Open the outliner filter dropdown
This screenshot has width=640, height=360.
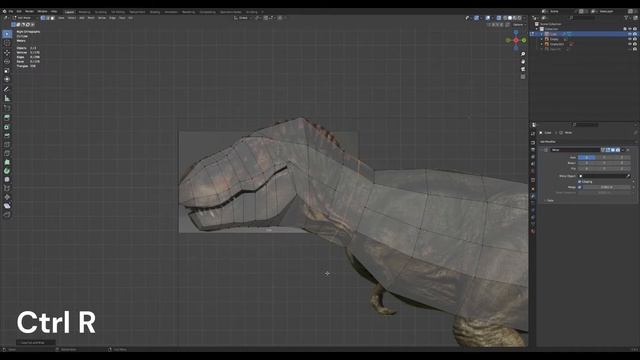click(x=627, y=18)
